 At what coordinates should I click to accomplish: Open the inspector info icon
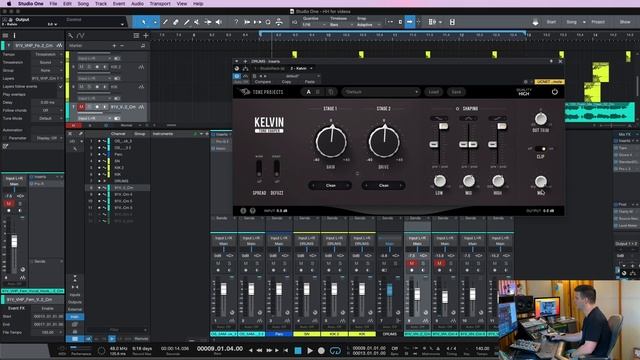[x=14, y=36]
